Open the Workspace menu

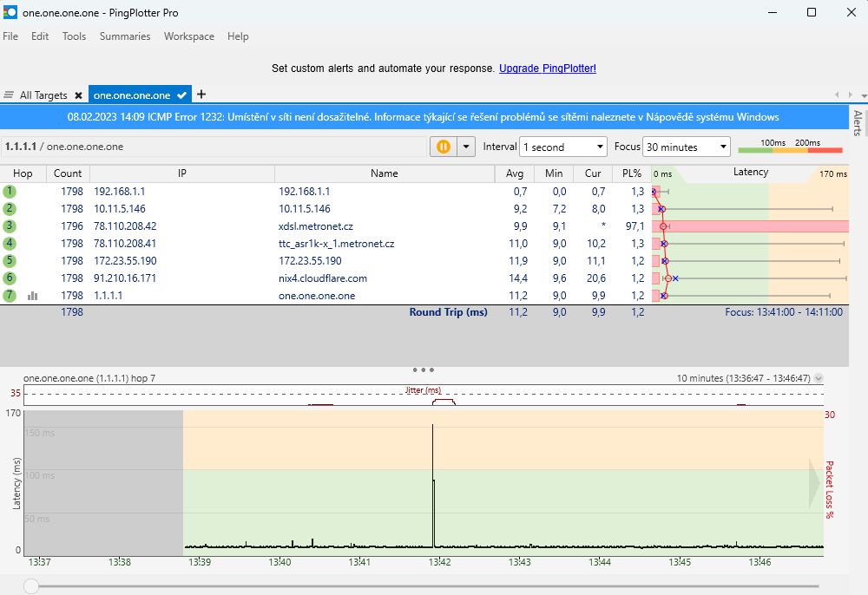pos(188,36)
